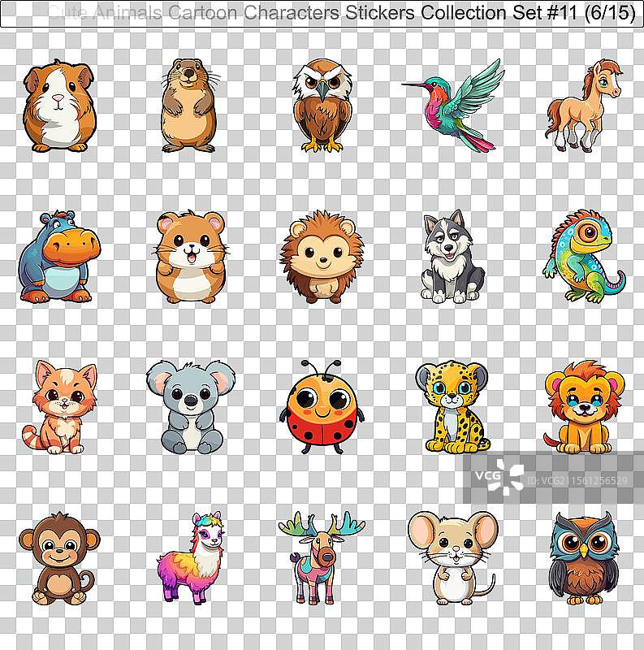Click the spiky hedgehog sticker

(x=322, y=257)
